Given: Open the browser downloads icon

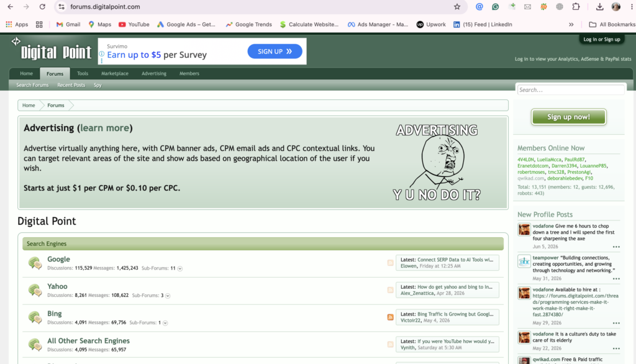Looking at the screenshot, I should [x=599, y=6].
